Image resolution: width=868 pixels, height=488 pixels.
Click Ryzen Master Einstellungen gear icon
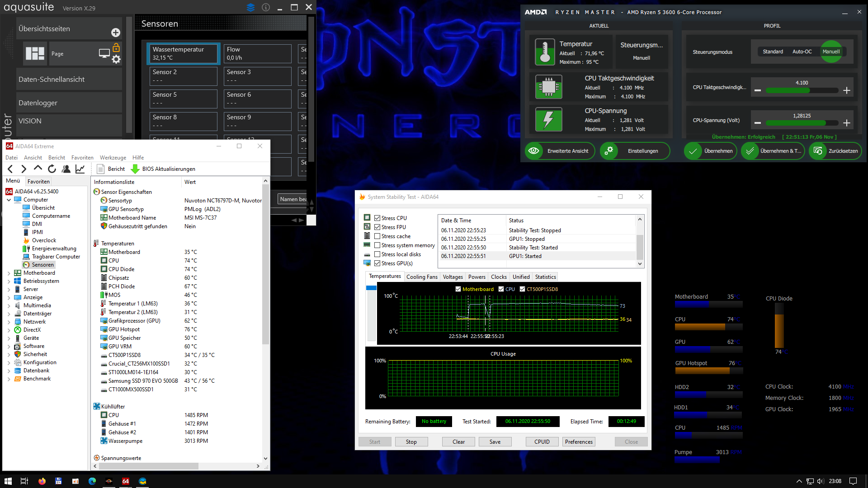(609, 151)
